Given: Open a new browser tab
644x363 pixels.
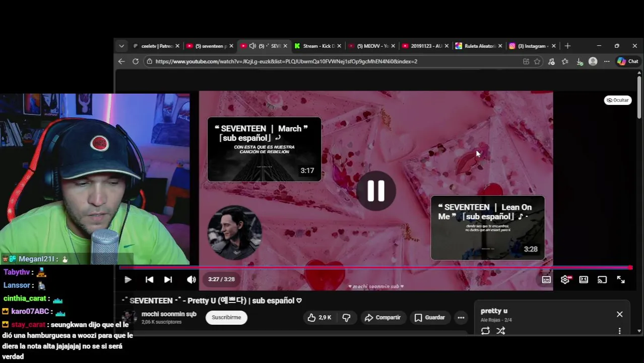Looking at the screenshot, I should 567,46.
